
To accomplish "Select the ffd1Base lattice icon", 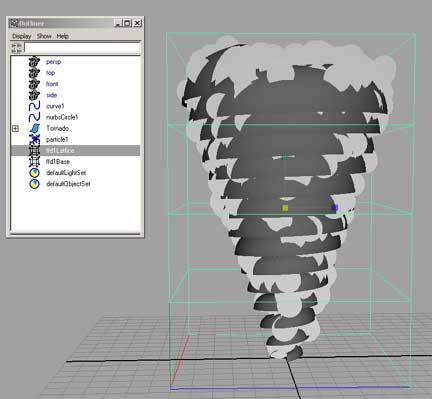I will click(x=34, y=162).
